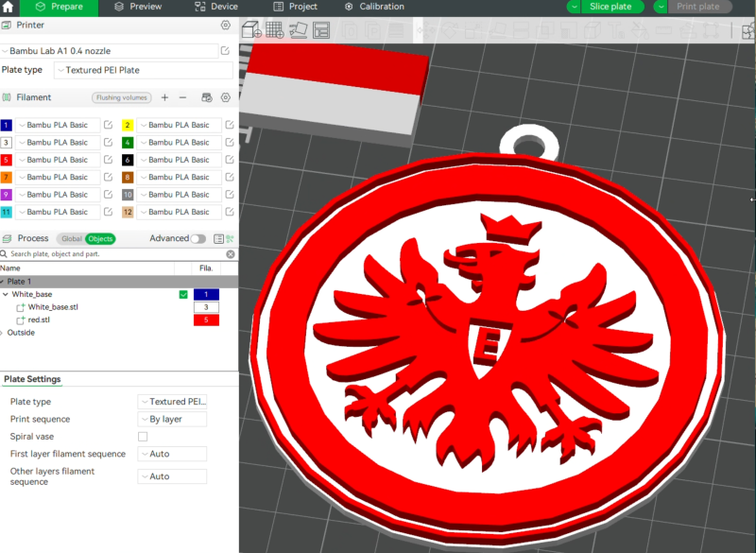Image resolution: width=756 pixels, height=553 pixels.
Task: Edit the Bambu Lab A1 printer preset
Action: click(225, 51)
